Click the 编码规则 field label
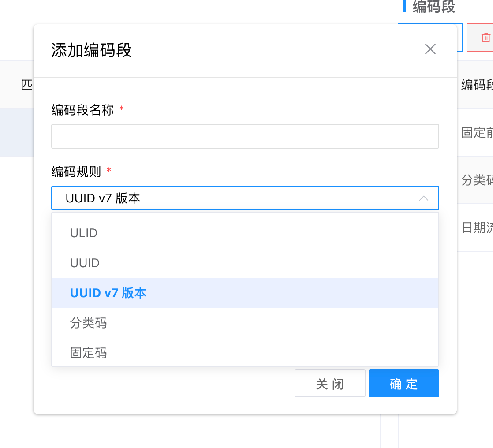Image resolution: width=493 pixels, height=448 pixels. [x=76, y=171]
